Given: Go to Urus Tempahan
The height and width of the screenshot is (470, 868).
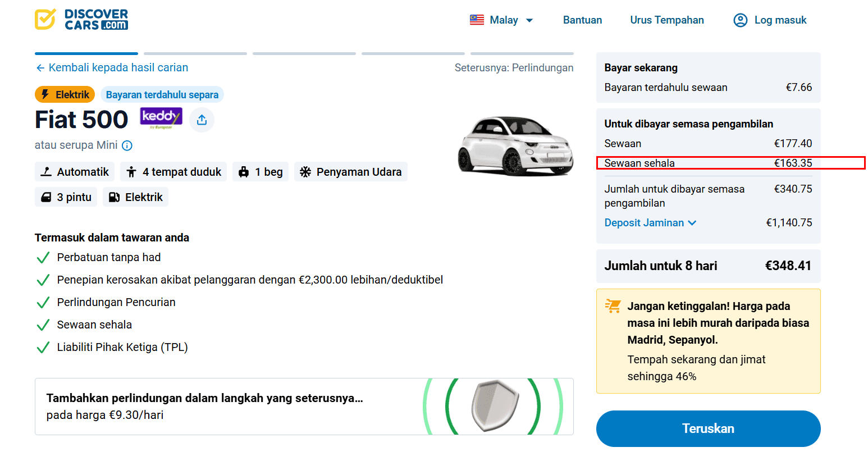Looking at the screenshot, I should point(667,20).
